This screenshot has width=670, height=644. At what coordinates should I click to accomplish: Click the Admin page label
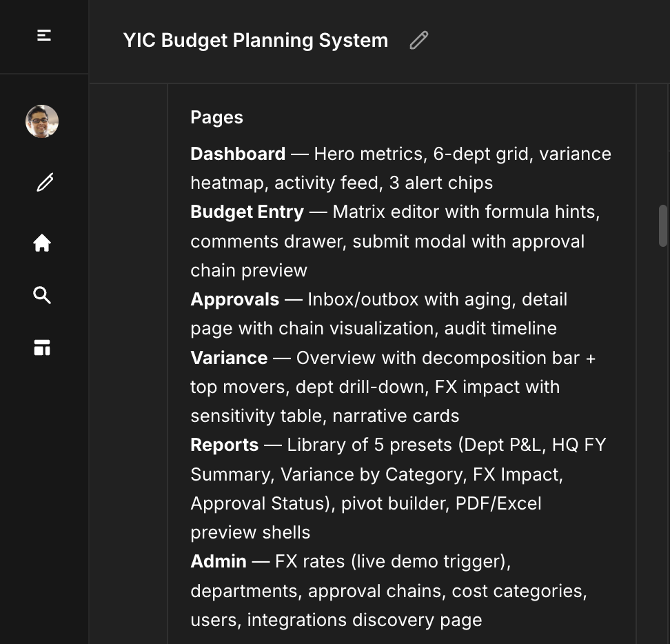coord(218,561)
